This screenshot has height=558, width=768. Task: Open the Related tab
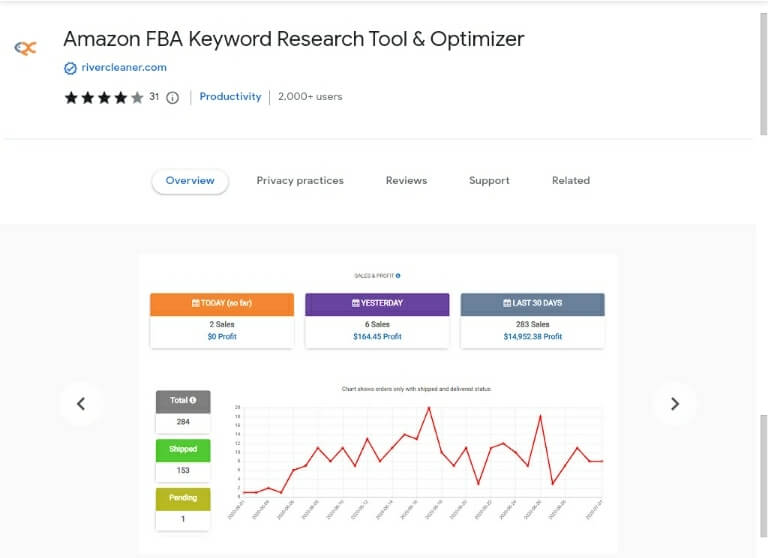(571, 181)
